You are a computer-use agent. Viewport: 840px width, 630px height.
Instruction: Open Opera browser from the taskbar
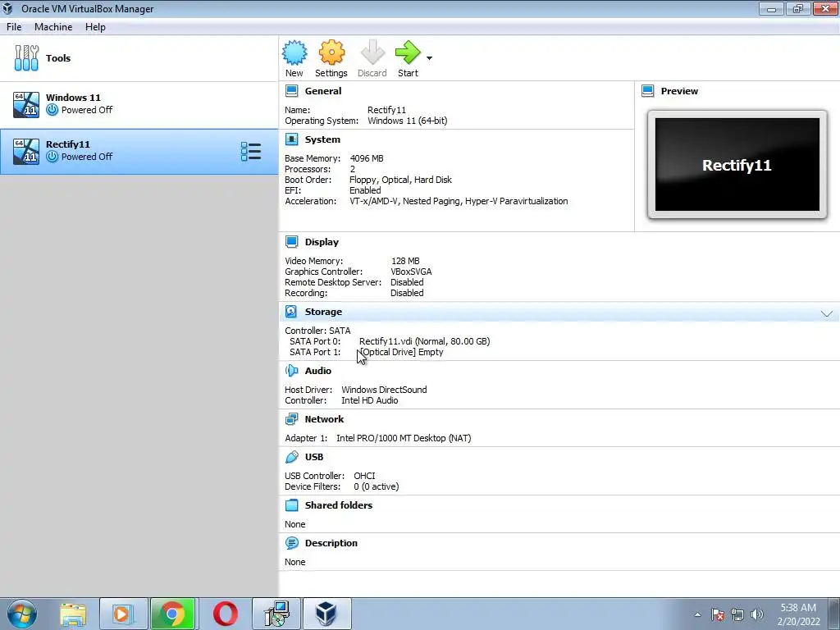(x=225, y=614)
